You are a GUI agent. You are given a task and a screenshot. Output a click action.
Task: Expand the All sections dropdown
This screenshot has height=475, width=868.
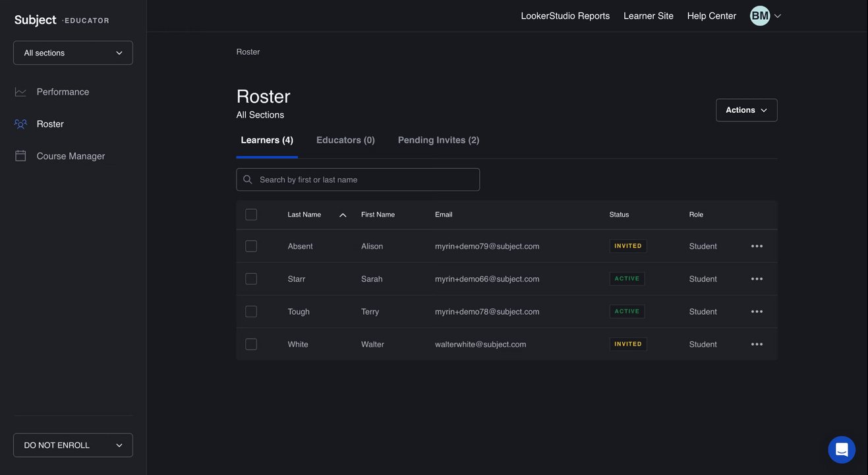tap(73, 53)
